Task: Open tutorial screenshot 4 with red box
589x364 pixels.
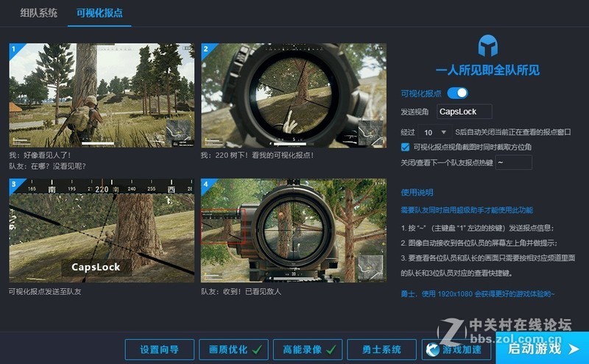Action: [294, 230]
